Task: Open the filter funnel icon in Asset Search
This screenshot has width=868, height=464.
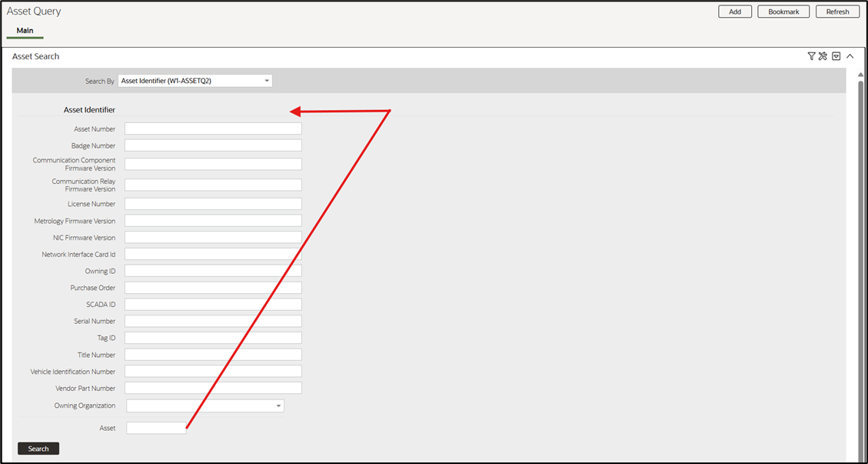Action: point(812,56)
